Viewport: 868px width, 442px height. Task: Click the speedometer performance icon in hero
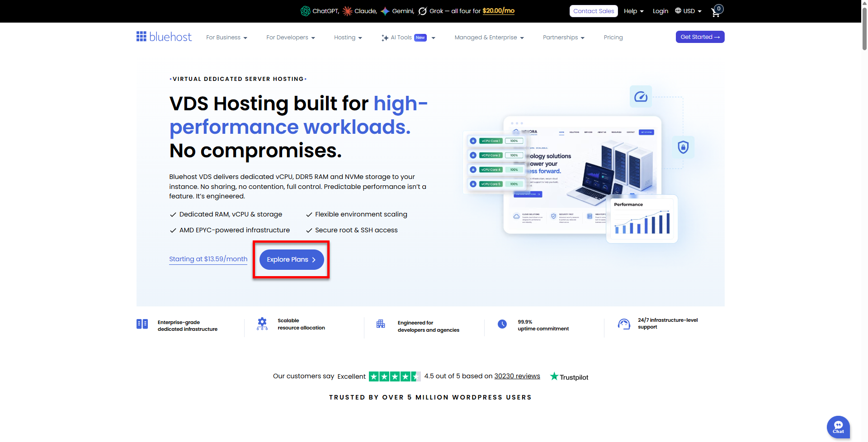click(641, 96)
